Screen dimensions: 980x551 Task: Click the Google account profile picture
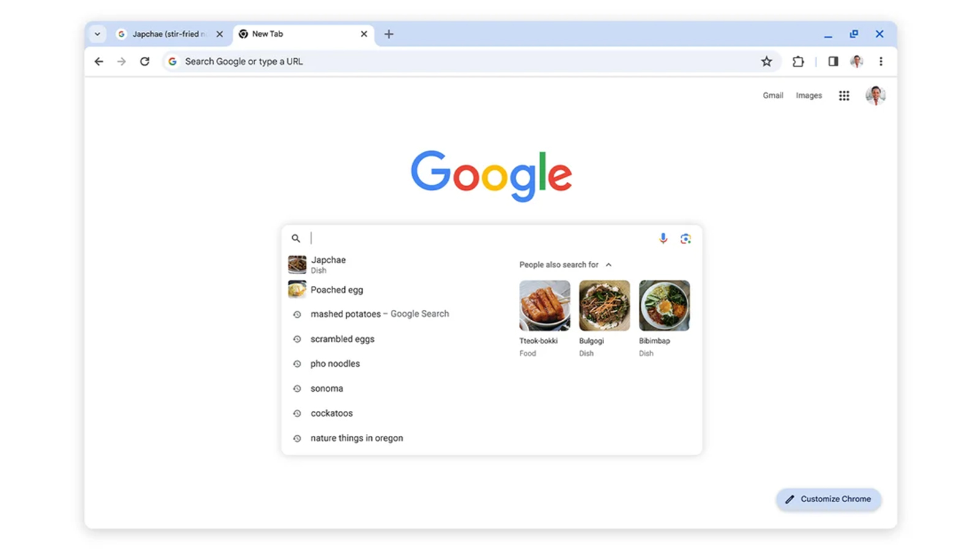[x=875, y=96]
